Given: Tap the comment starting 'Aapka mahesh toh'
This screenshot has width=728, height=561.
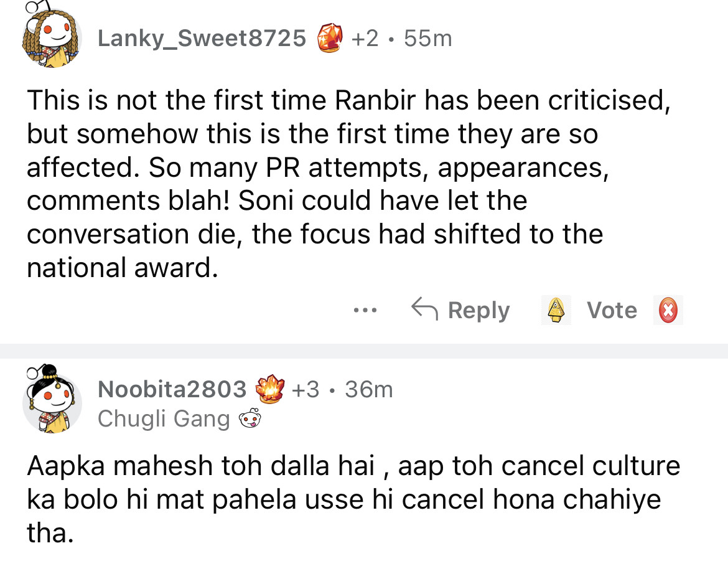Looking at the screenshot, I should (x=348, y=499).
